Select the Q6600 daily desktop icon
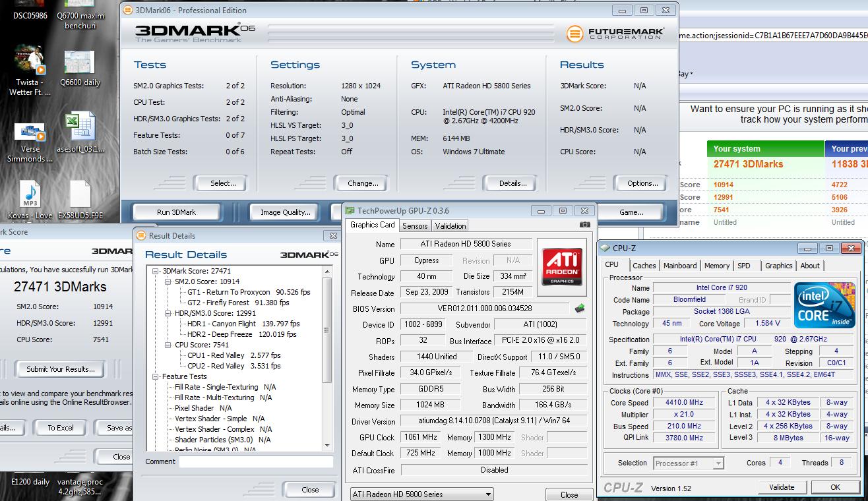The image size is (868, 501). (x=80, y=68)
